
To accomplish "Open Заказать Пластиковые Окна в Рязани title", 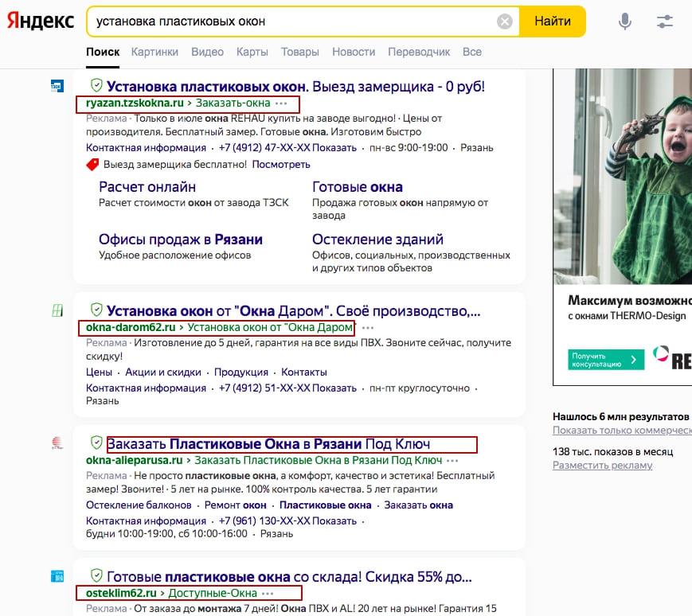I will pyautogui.click(x=268, y=443).
